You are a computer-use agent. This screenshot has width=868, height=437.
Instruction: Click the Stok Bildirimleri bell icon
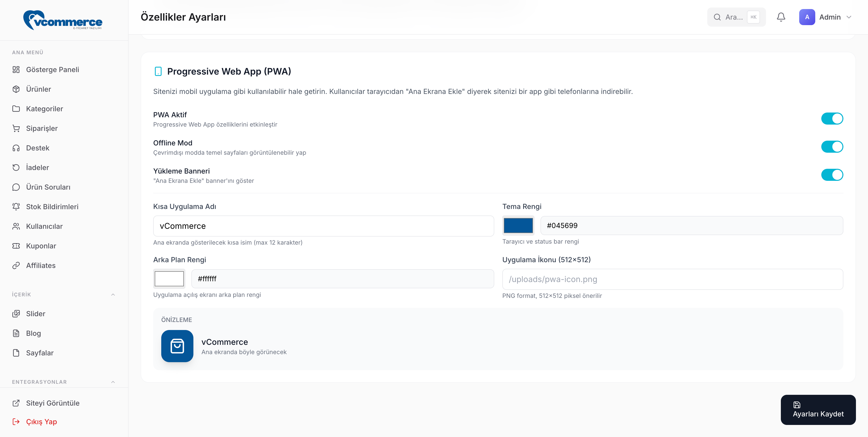tap(16, 207)
